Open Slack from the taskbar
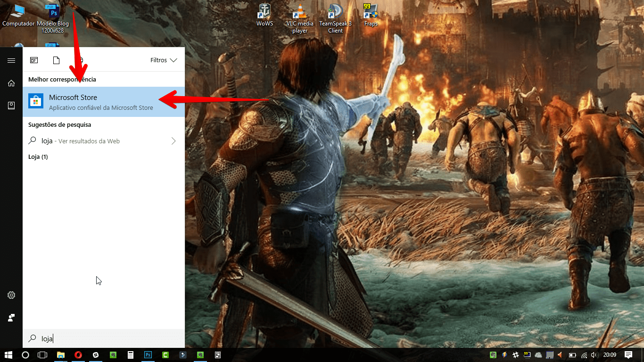 [x=96, y=355]
